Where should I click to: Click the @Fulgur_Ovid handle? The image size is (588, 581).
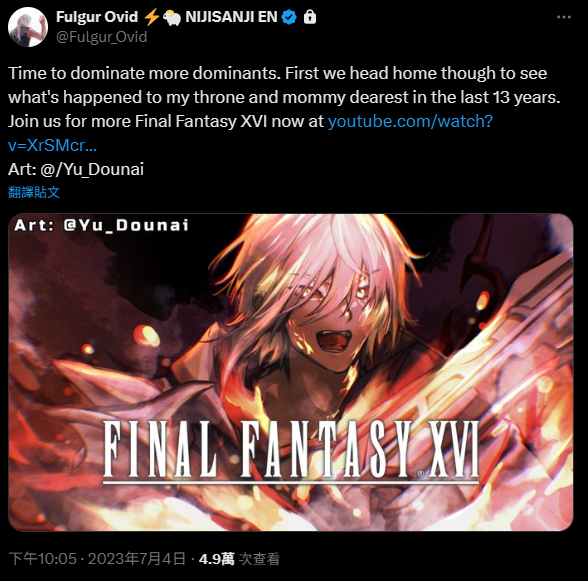101,37
